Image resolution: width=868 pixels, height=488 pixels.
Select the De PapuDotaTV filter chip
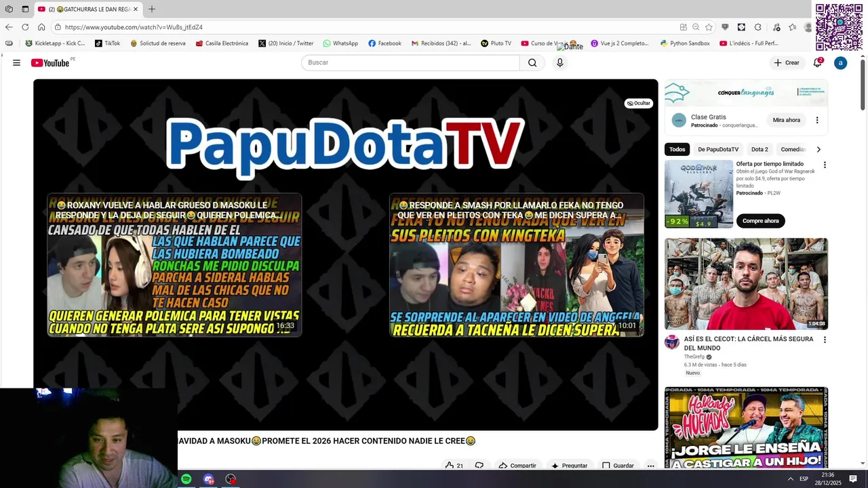[718, 149]
